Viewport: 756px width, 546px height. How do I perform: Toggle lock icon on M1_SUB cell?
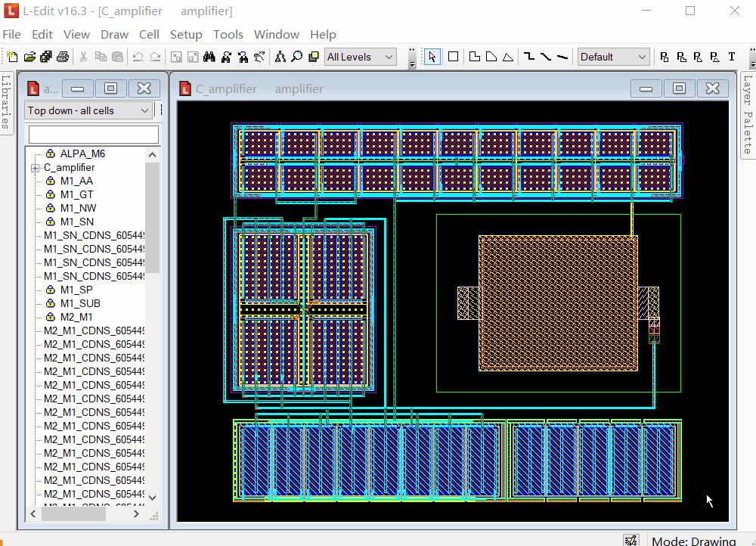pos(51,303)
